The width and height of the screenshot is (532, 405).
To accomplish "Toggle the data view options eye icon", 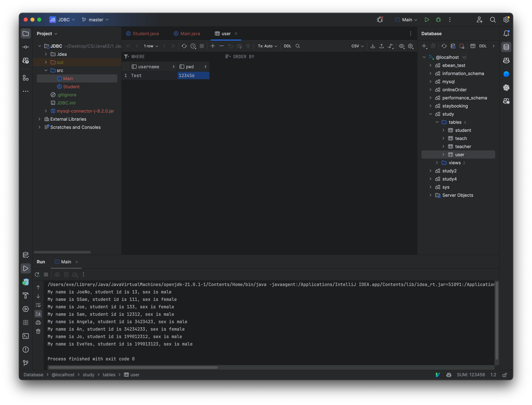I will point(401,46).
